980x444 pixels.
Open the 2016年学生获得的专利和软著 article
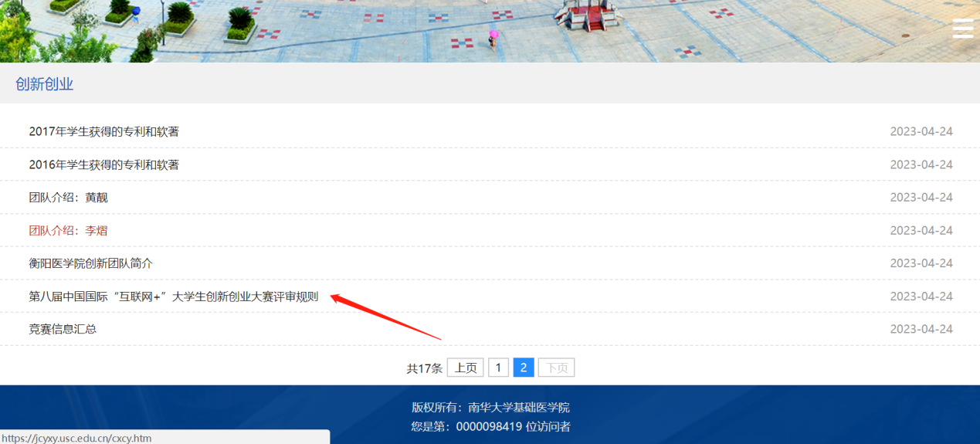104,165
